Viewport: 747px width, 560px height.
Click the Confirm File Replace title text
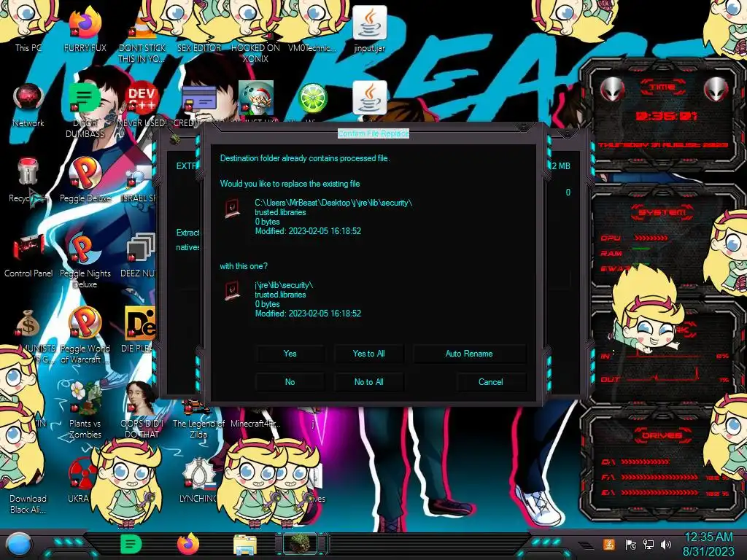[373, 134]
